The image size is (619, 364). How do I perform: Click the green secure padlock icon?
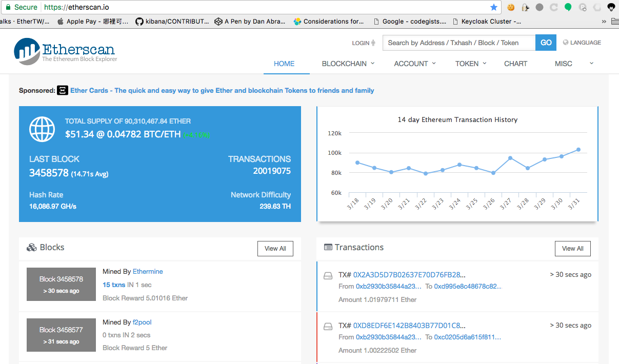8,7
